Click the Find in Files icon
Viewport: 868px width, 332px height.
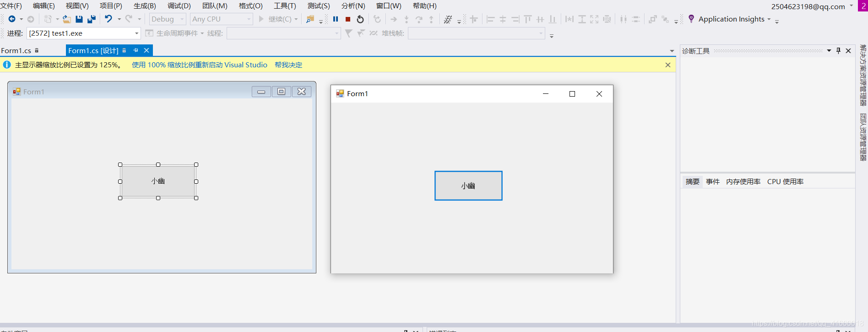(310, 19)
